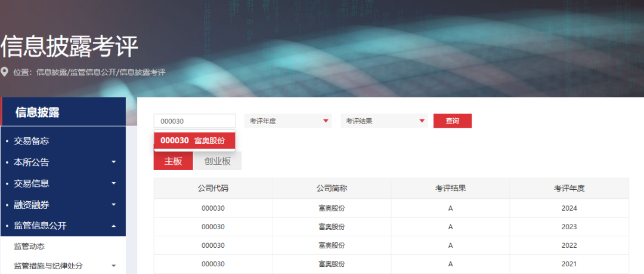Click the location pin icon beside 位置
Image resolution: width=644 pixels, height=274 pixels.
click(x=5, y=72)
